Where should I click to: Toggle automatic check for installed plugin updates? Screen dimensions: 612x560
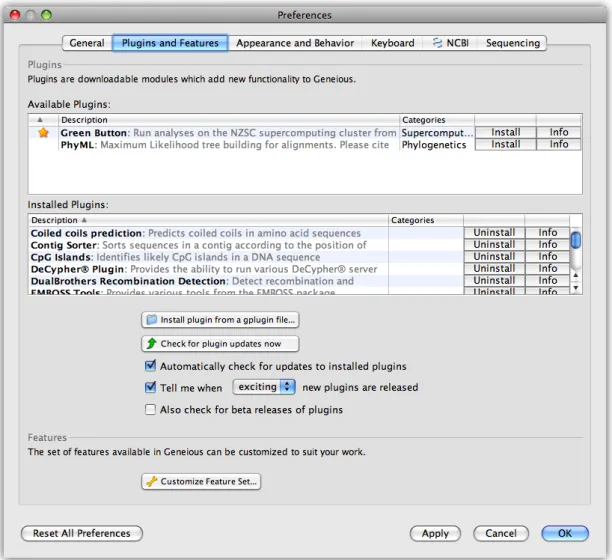click(x=150, y=366)
